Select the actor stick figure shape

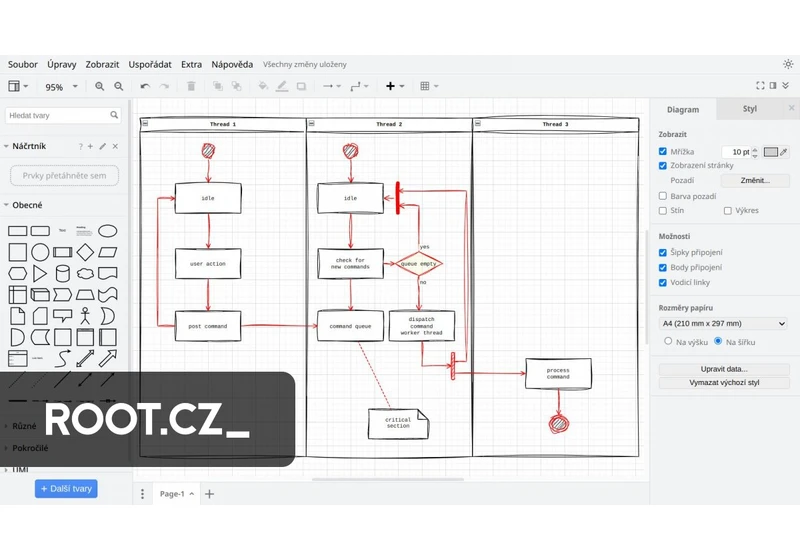(85, 316)
